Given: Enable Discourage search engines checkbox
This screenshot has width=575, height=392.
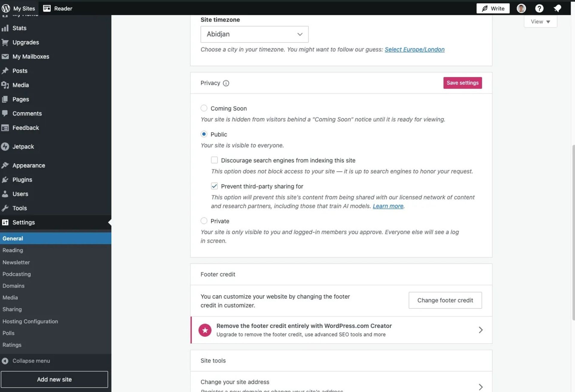Looking at the screenshot, I should coord(214,160).
